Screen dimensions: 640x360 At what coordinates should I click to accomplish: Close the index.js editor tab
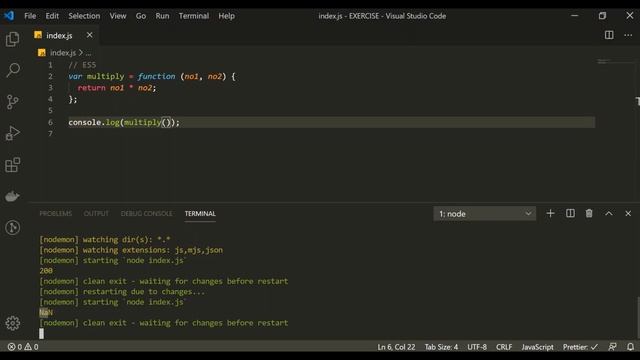point(89,35)
